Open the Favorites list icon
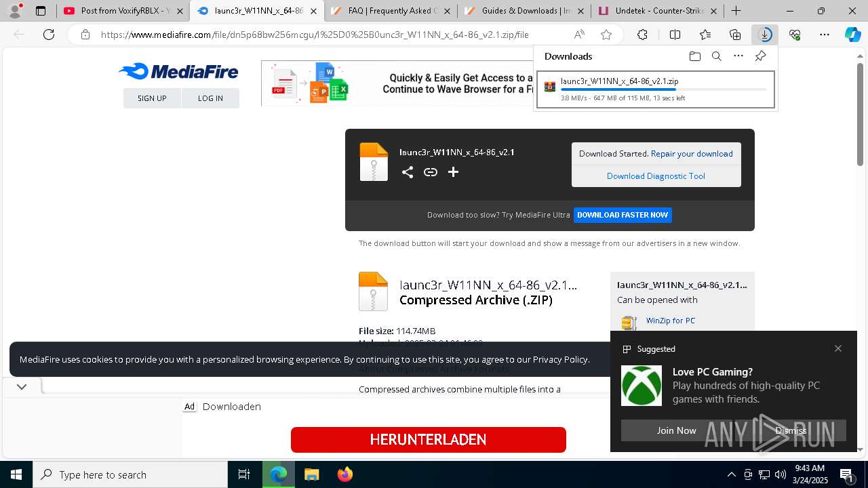868x488 pixels. (x=705, y=35)
